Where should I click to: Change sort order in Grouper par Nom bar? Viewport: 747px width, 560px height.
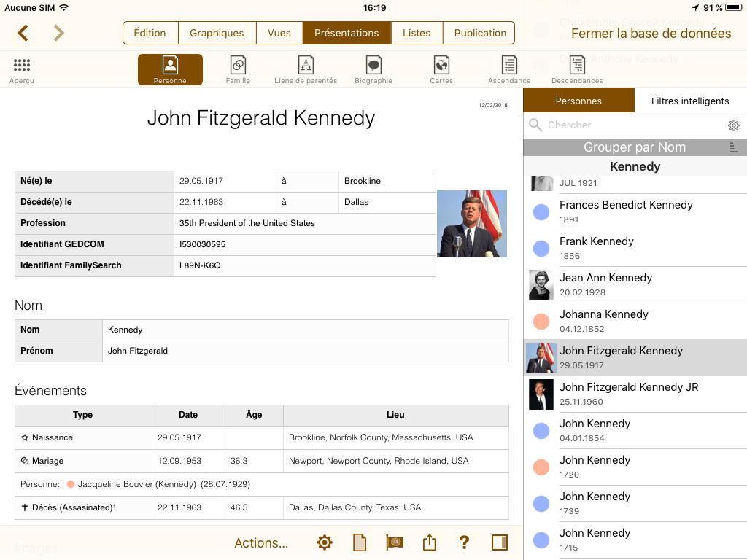click(734, 147)
